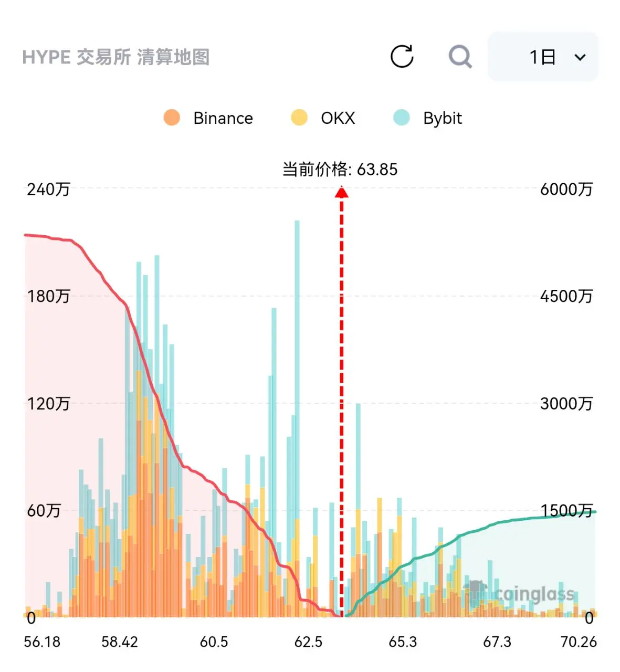Click the orange Binance legend dot

[x=172, y=118]
